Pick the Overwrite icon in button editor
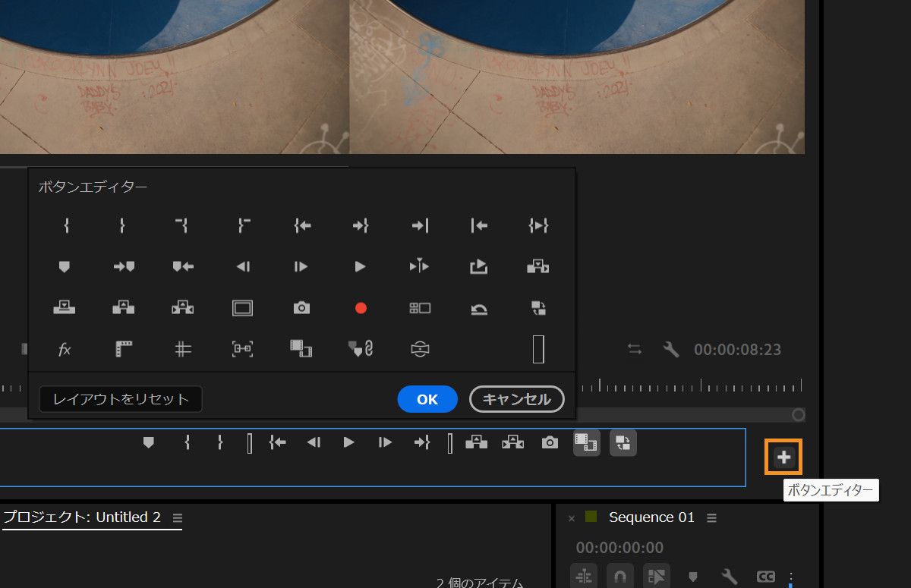911x588 pixels. point(65,307)
